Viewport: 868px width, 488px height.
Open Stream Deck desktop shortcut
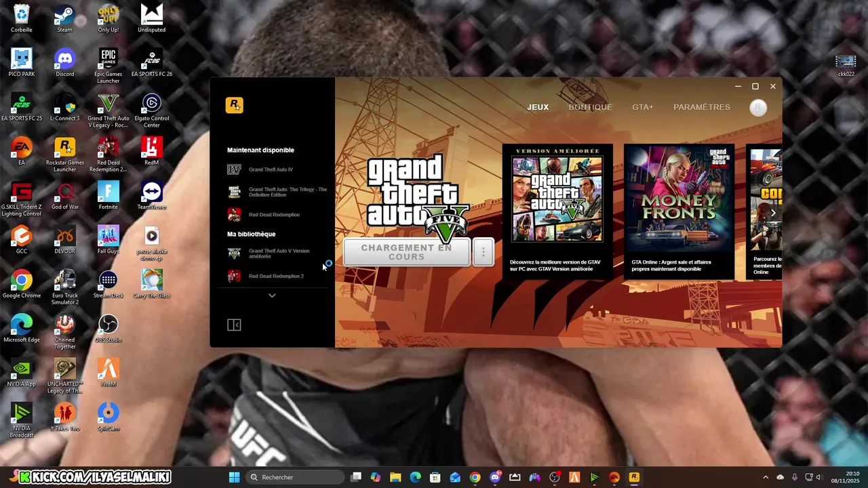(108, 284)
